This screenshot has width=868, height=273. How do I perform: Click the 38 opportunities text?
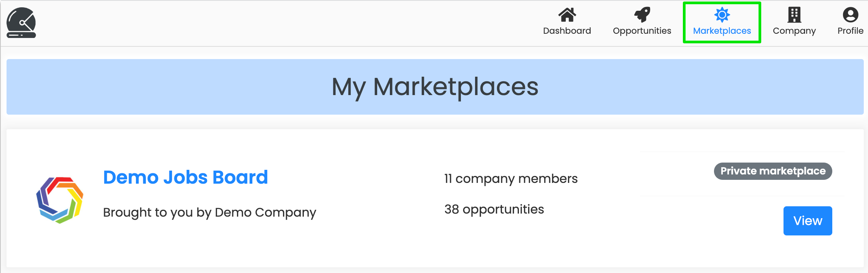click(494, 209)
